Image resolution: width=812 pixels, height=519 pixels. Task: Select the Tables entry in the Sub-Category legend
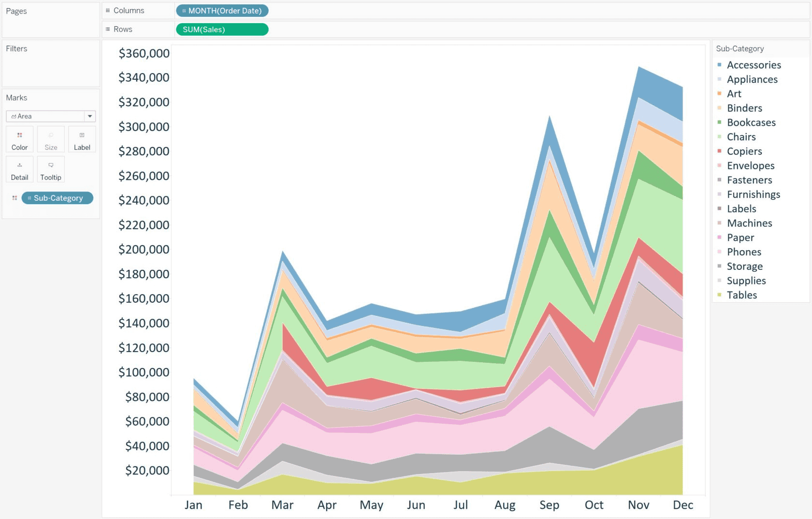pos(742,295)
